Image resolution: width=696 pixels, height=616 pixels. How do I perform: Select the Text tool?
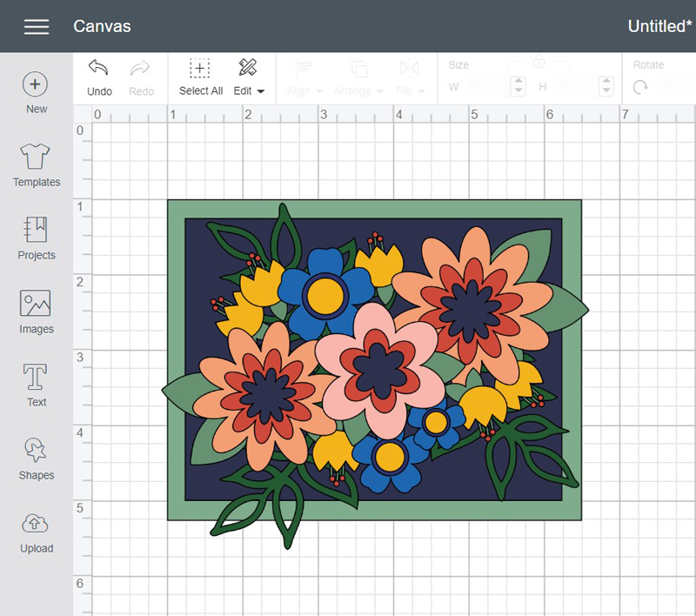point(36,377)
